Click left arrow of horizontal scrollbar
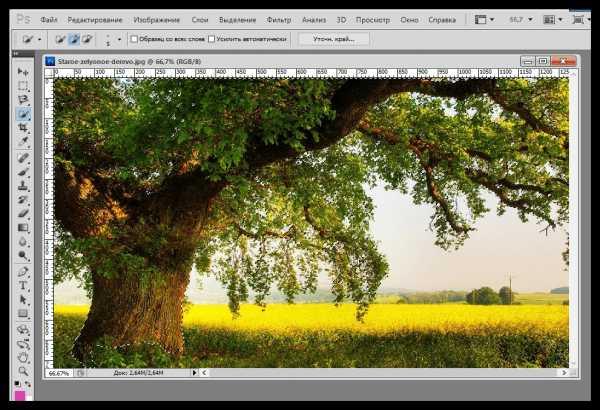Image resolution: width=600 pixels, height=410 pixels. tap(205, 372)
